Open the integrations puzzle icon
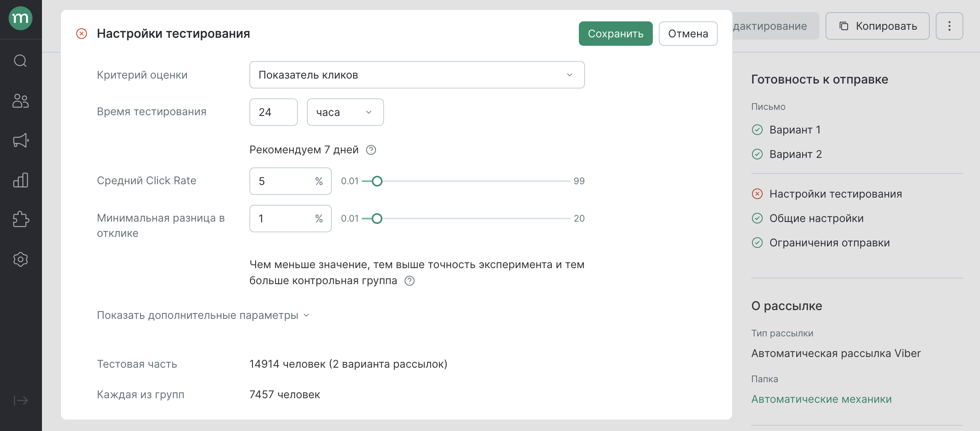 pos(21,220)
